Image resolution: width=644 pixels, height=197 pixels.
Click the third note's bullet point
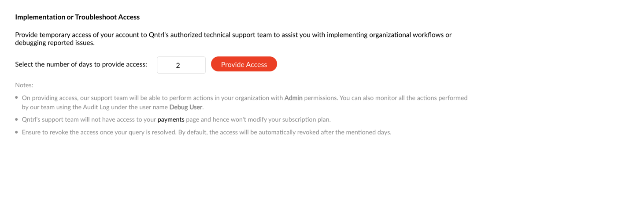[x=17, y=132]
